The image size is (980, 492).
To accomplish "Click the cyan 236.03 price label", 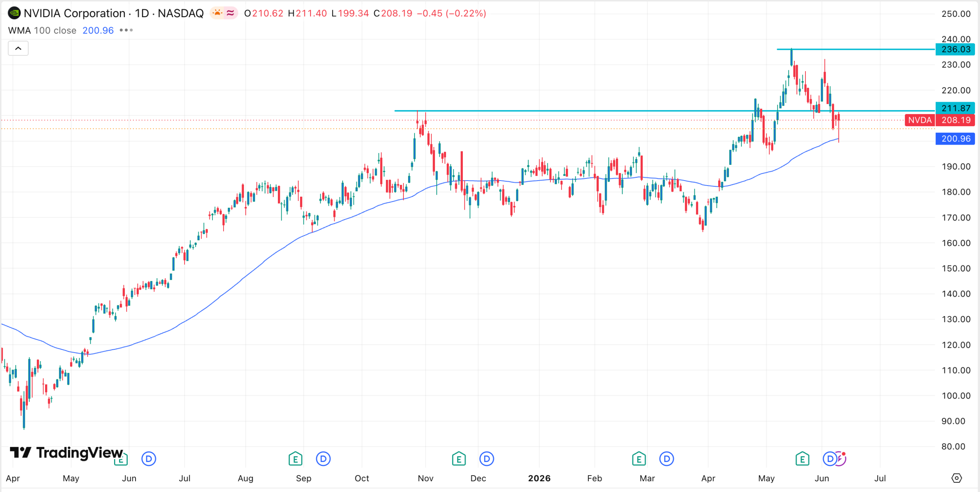I will pos(955,49).
